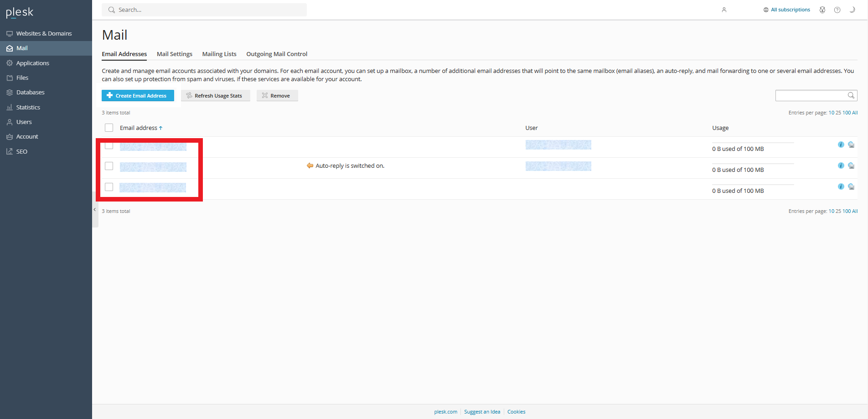Screen dimensions: 868x419
Task: Click the orange auto-reply arrow icon
Action: pyautogui.click(x=310, y=166)
